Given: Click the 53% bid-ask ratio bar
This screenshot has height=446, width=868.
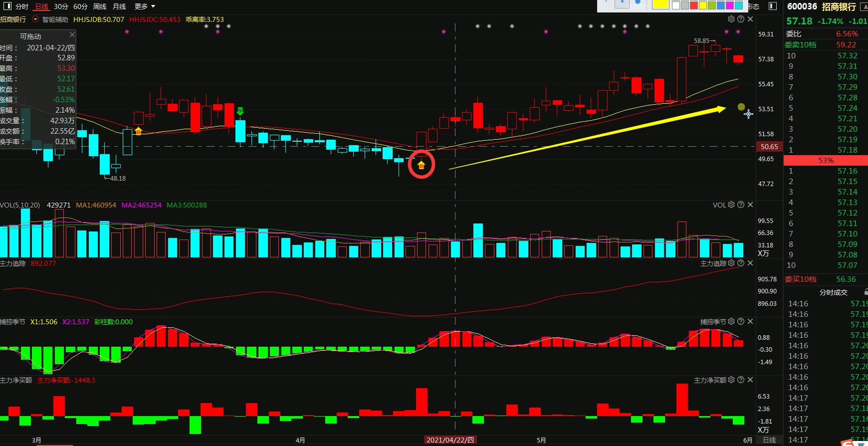Looking at the screenshot, I should coord(826,161).
